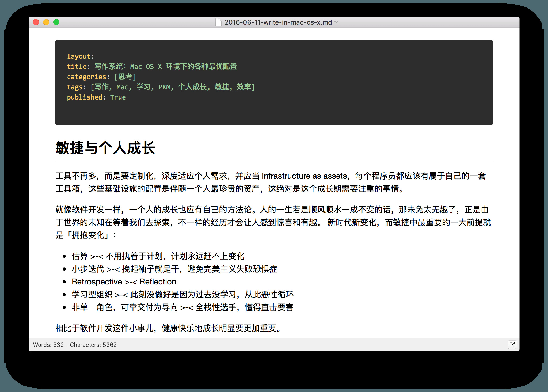Click the 'Retrospective >-< Reflection' bullet

(124, 282)
